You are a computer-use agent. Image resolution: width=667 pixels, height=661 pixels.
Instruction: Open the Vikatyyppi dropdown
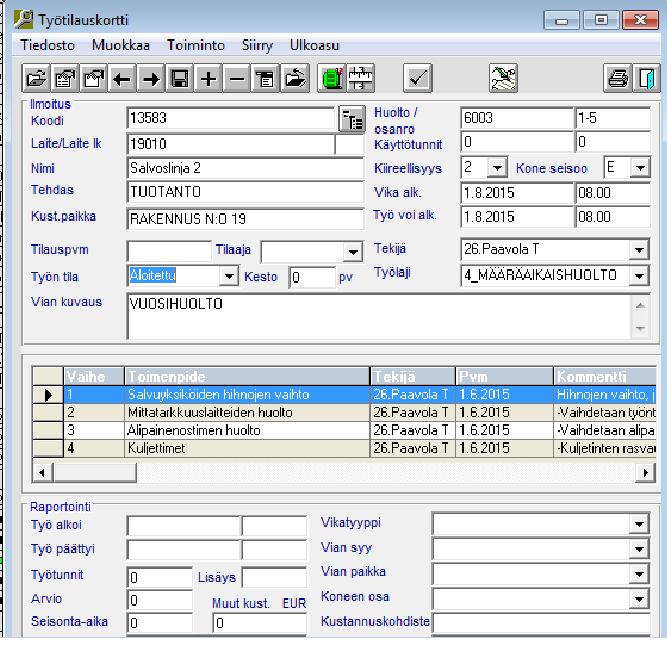tap(639, 524)
